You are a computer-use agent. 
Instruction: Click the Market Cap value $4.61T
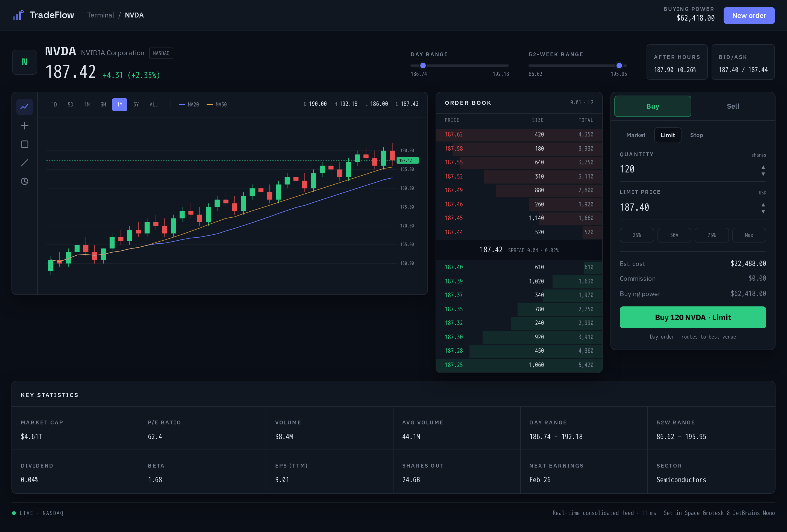31,437
